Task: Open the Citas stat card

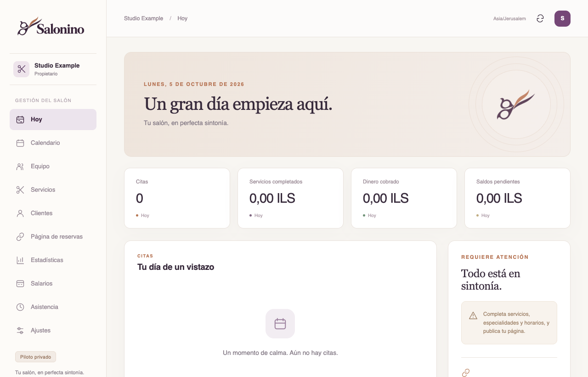Action: [177, 198]
